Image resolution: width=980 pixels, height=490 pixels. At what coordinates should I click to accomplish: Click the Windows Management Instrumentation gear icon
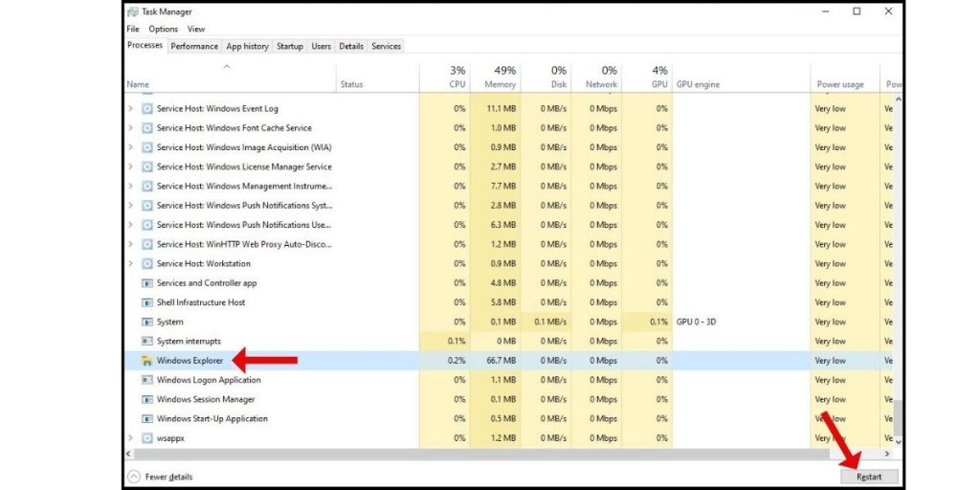coord(146,187)
